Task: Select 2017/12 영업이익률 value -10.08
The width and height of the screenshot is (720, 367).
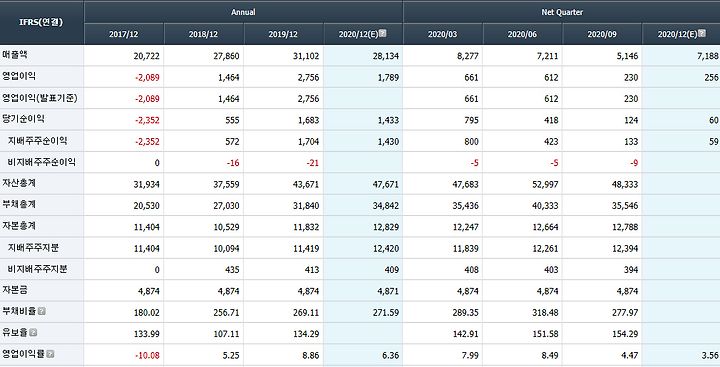Action: pos(147,356)
